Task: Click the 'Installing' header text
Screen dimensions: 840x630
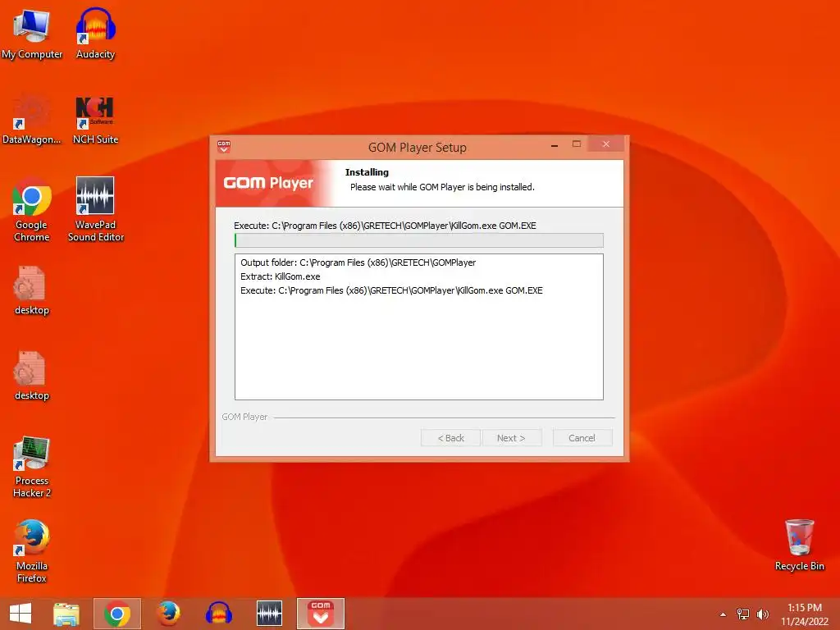Action: pos(367,172)
